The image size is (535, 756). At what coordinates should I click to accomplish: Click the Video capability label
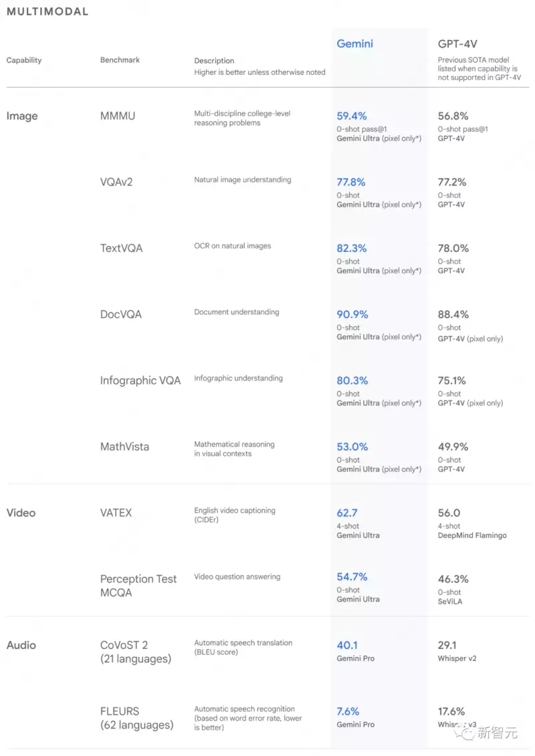[21, 513]
